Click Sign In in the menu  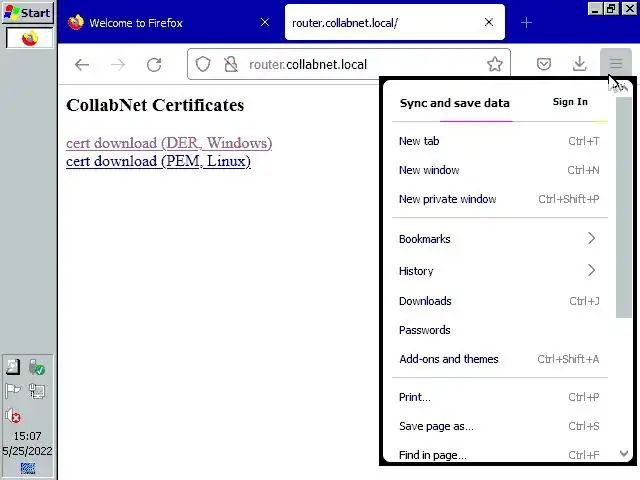pos(570,102)
